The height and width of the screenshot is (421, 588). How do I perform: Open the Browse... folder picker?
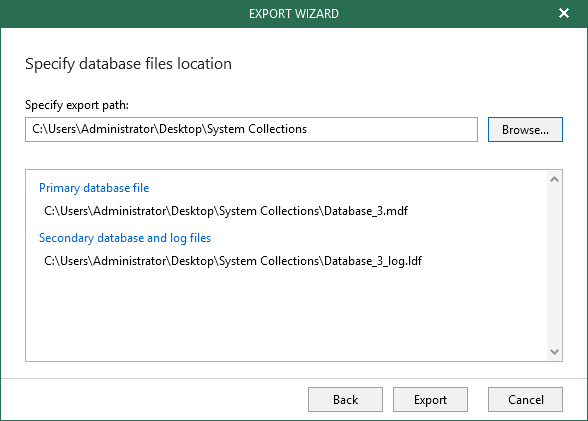coord(525,130)
